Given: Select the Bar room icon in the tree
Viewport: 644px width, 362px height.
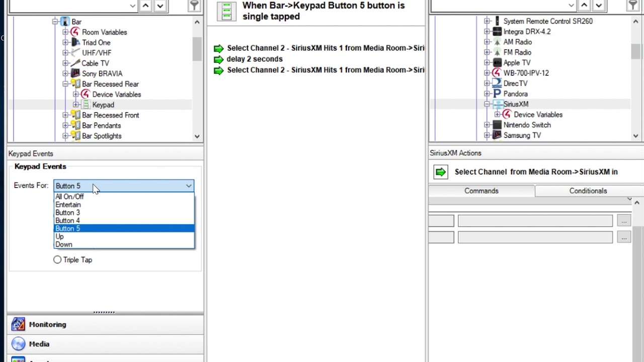Looking at the screenshot, I should pos(65,22).
